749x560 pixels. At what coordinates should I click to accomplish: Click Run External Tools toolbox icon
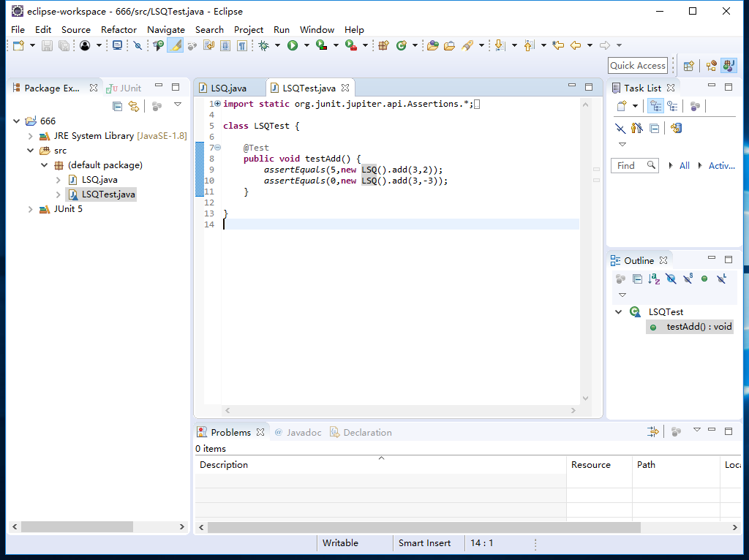tap(351, 45)
